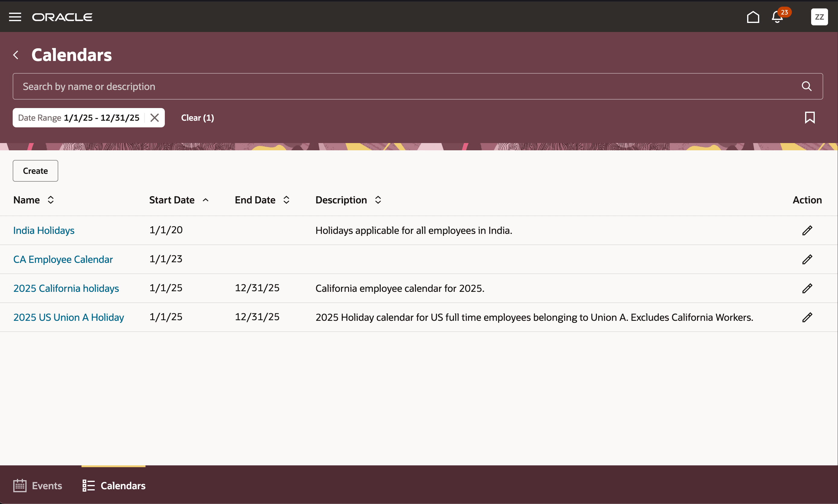Screen dimensions: 838x504
Task: Switch to the Events tab
Action: pos(37,486)
